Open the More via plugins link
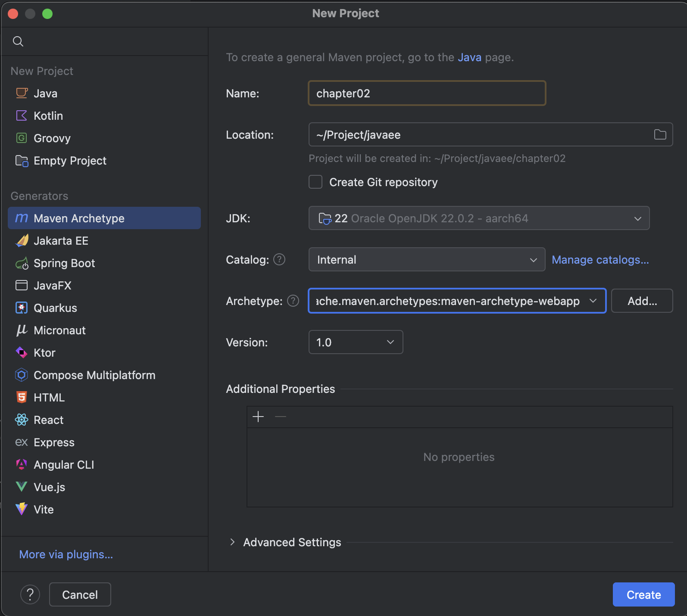Viewport: 687px width, 616px height. [66, 554]
